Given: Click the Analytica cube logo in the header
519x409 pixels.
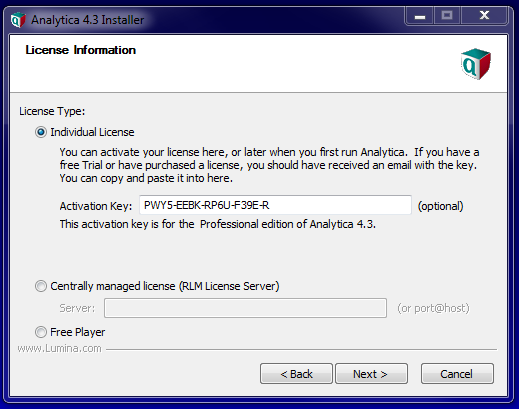Looking at the screenshot, I should pos(476,64).
